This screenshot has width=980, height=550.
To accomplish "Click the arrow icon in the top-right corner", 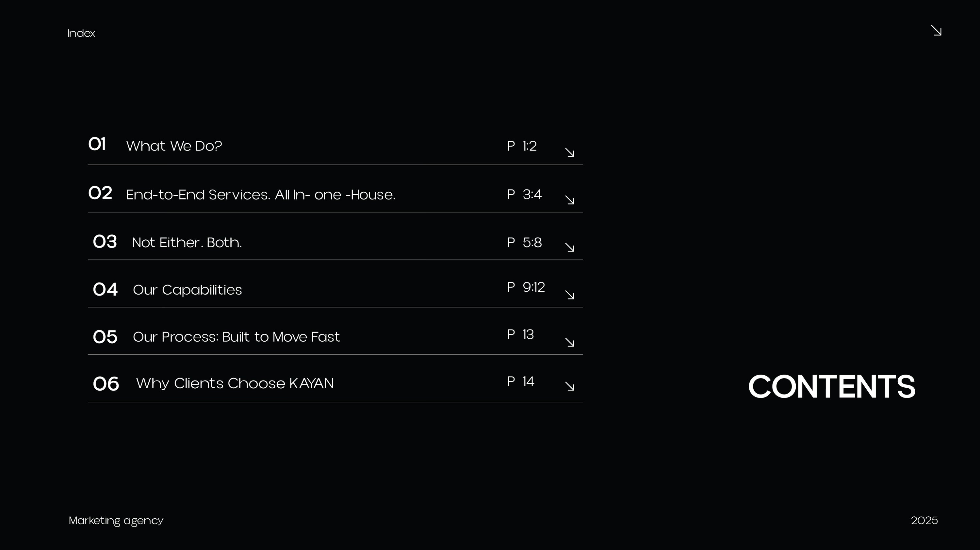I will (x=936, y=30).
